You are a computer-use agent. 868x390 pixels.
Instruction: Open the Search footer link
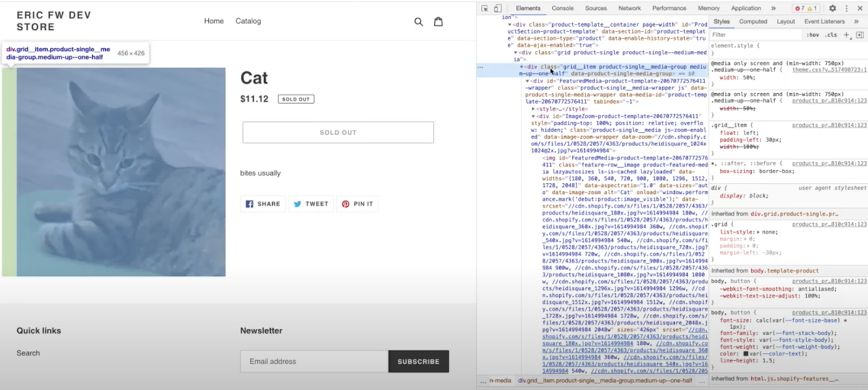pyautogui.click(x=28, y=353)
